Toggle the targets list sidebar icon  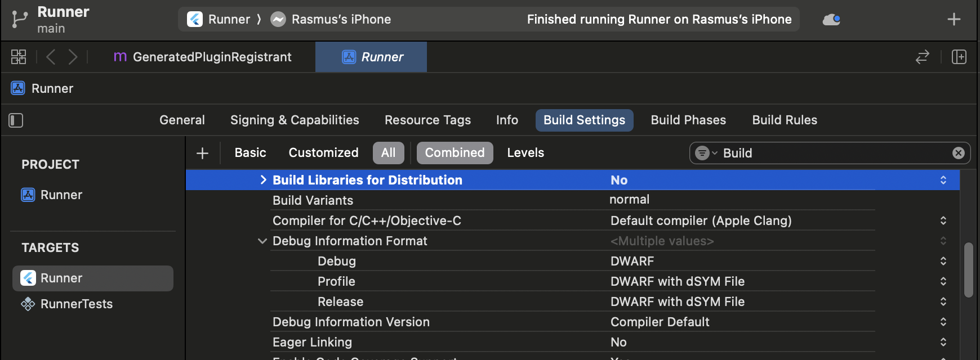[x=16, y=120]
